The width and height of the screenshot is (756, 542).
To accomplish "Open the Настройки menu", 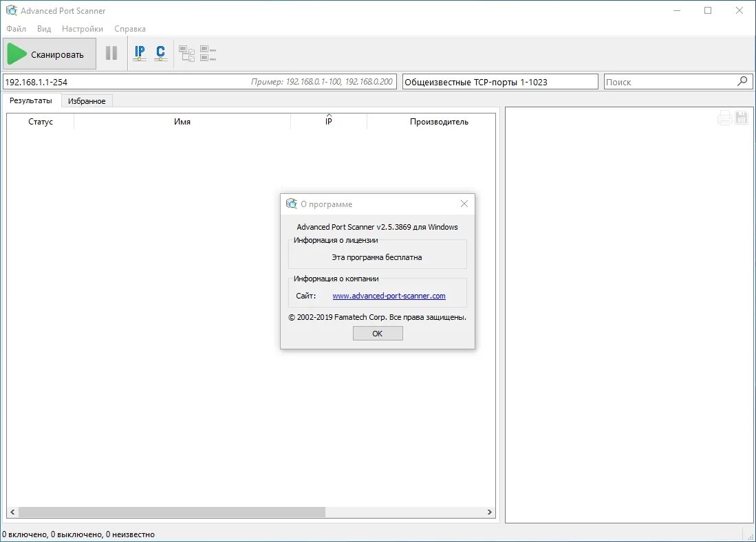I will click(83, 28).
